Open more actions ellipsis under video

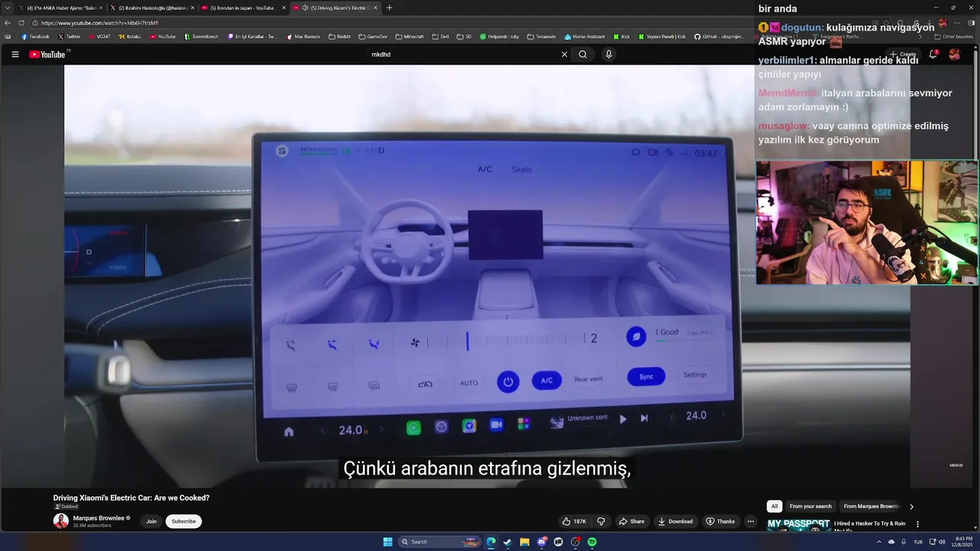tap(750, 521)
